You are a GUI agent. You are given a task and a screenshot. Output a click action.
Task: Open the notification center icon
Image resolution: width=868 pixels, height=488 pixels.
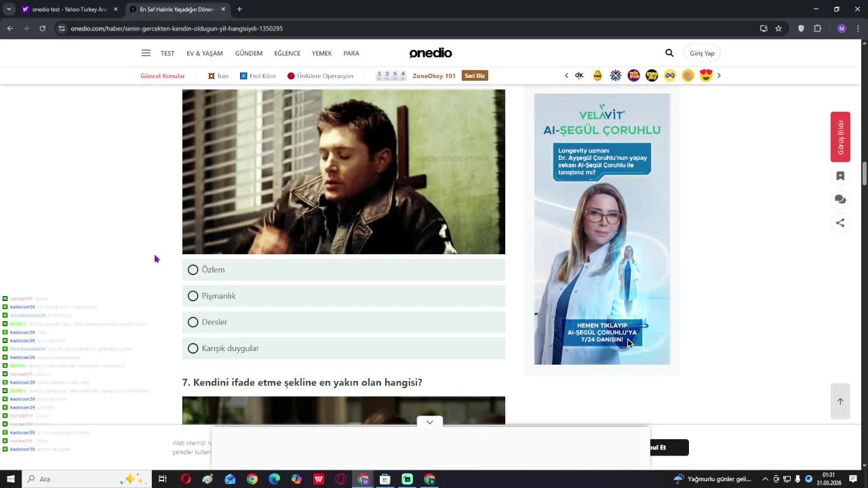click(x=853, y=479)
